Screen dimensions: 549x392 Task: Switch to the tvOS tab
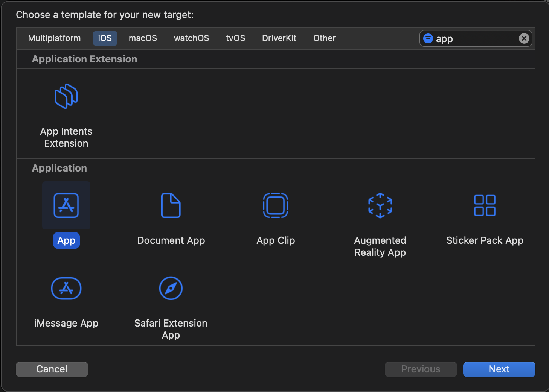click(x=236, y=38)
